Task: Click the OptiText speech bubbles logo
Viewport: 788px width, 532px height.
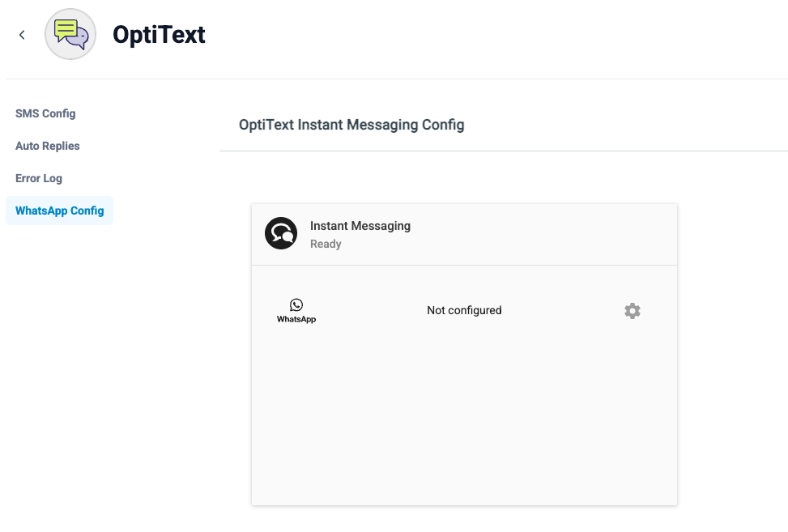Action: pos(70,34)
